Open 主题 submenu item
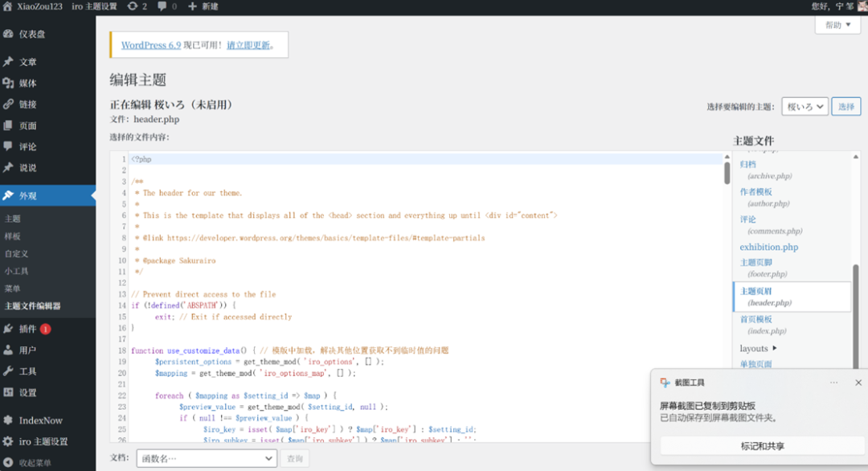 point(13,219)
